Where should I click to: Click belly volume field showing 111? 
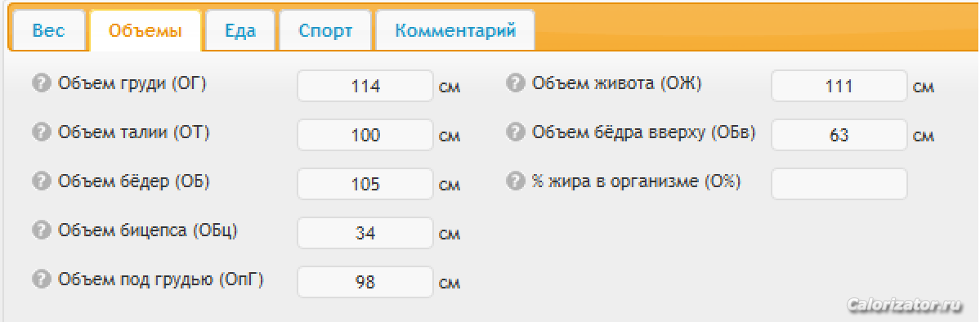pos(839,86)
